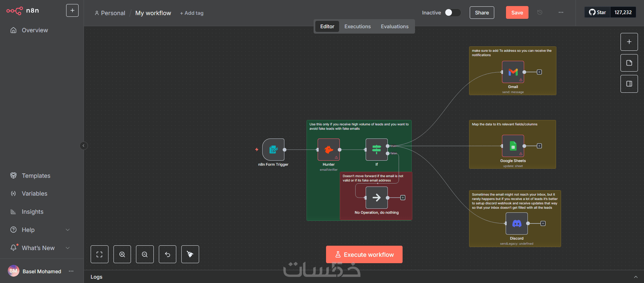Reset canvas zoom level
644x283 pixels.
click(168, 254)
